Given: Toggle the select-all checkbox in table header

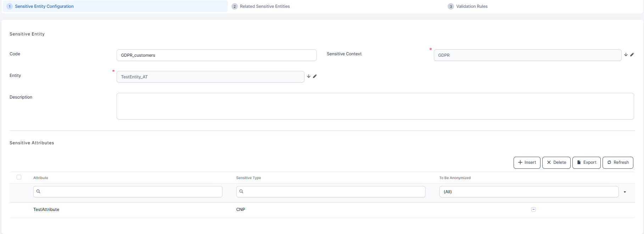Looking at the screenshot, I should (x=19, y=177).
